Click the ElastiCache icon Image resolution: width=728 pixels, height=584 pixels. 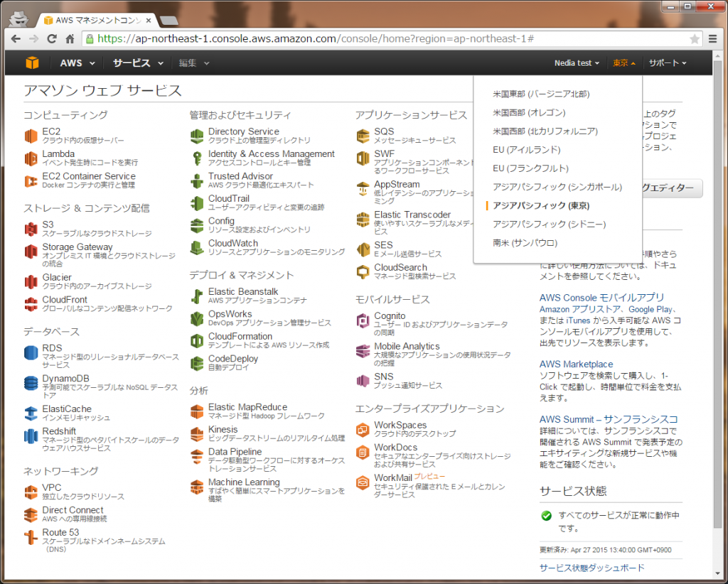coord(31,413)
